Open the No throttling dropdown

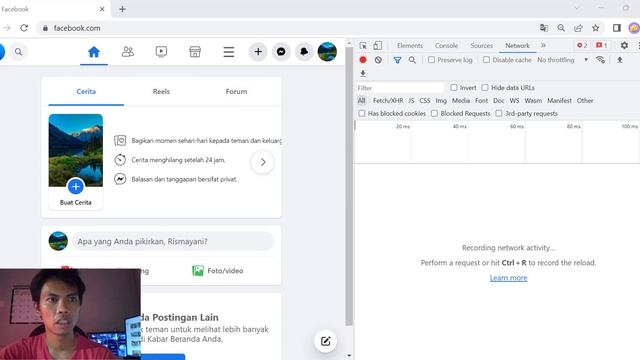(562, 60)
